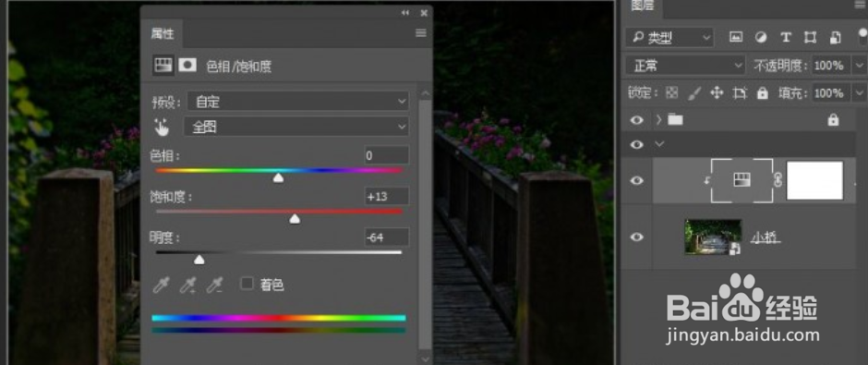
Task: Select the Hue/Saturation adjustment layer thumbnail
Action: coord(741,179)
